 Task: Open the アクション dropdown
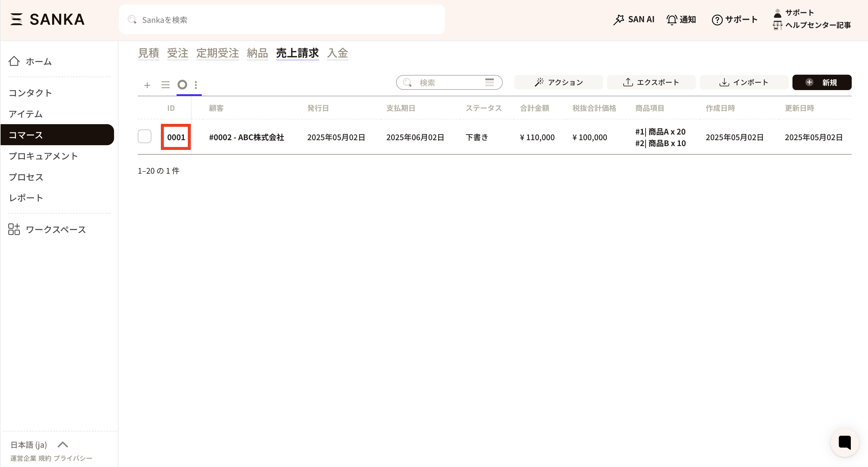(x=558, y=82)
